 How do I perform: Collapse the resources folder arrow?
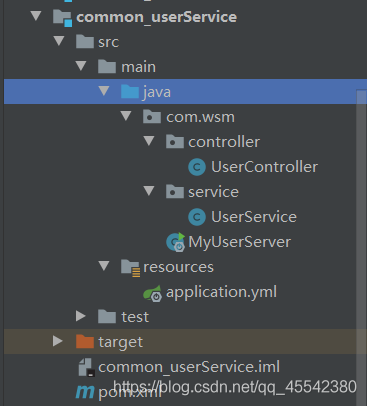coord(104,266)
